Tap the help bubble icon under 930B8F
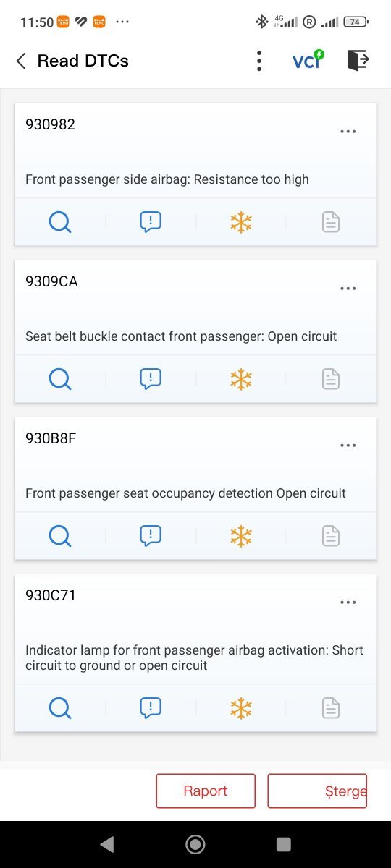 point(150,536)
